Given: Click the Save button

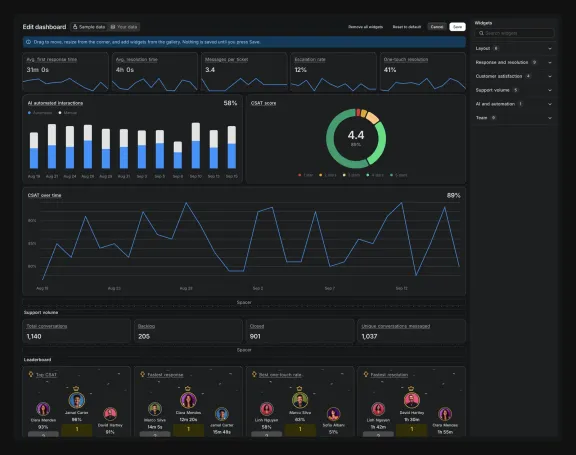Looking at the screenshot, I should (457, 27).
